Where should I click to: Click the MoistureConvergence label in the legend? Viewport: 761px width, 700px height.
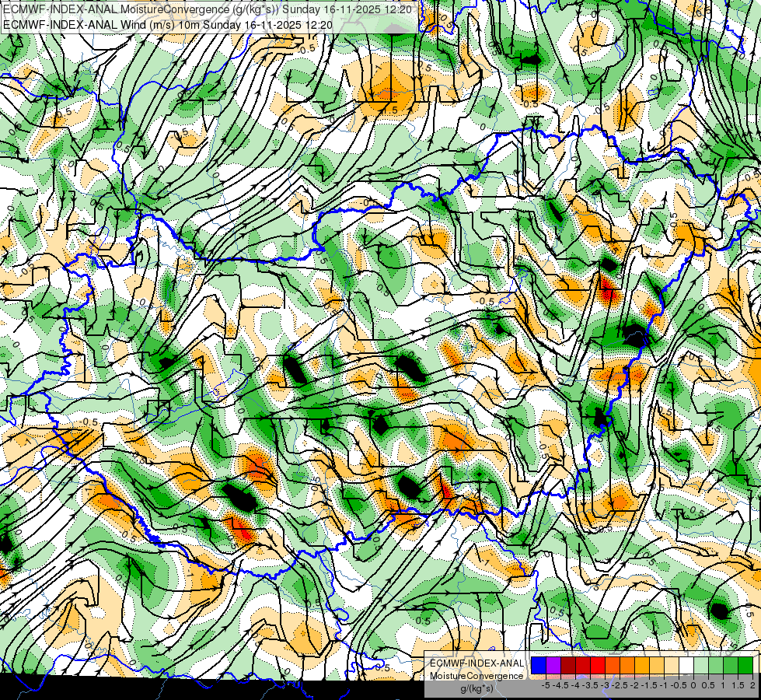(476, 676)
